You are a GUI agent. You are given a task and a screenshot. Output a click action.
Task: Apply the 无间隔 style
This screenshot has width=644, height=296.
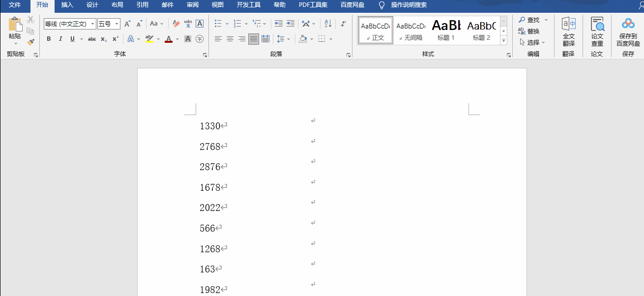point(411,30)
